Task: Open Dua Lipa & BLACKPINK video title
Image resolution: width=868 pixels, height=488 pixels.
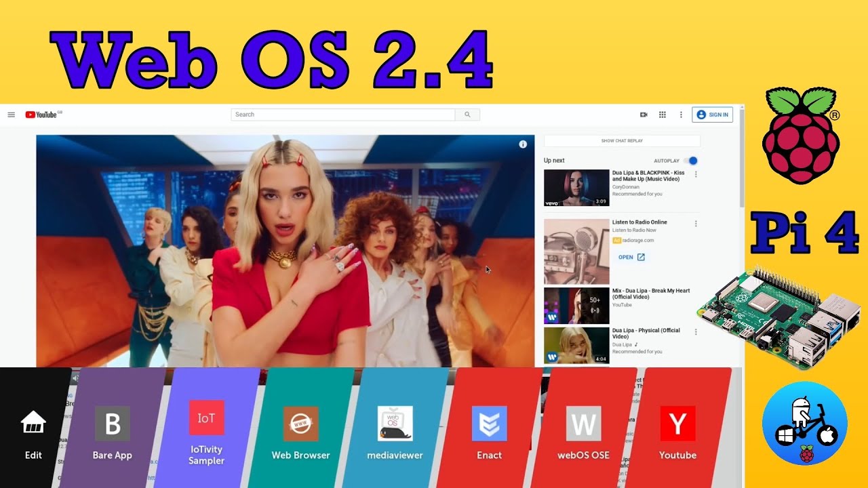Action: coord(648,176)
